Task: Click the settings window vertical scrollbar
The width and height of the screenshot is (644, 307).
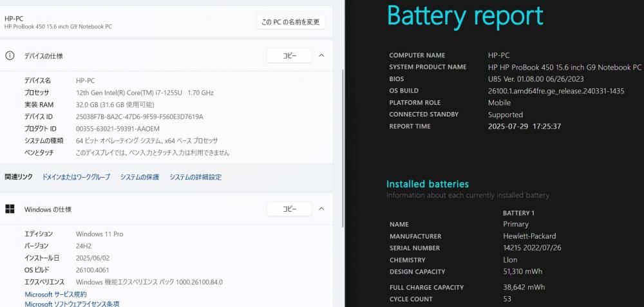Action: pyautogui.click(x=343, y=148)
